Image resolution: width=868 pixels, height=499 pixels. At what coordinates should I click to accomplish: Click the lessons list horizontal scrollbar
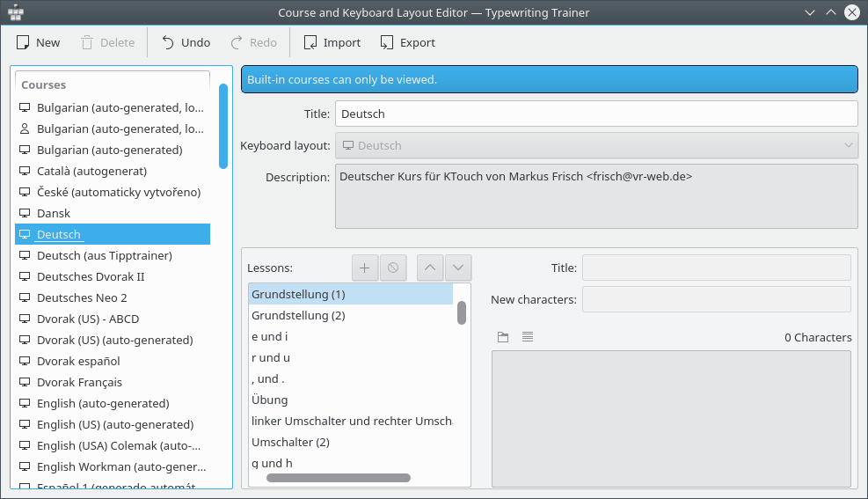(339, 478)
